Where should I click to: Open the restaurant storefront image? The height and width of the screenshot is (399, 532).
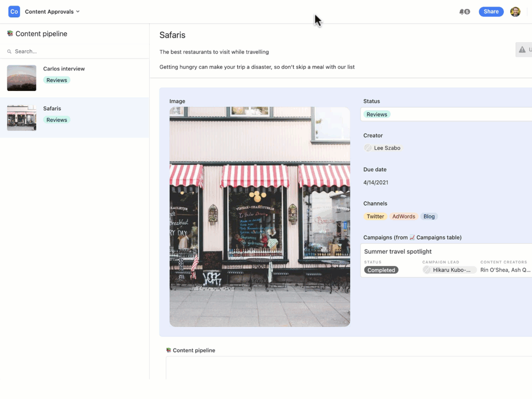259,217
